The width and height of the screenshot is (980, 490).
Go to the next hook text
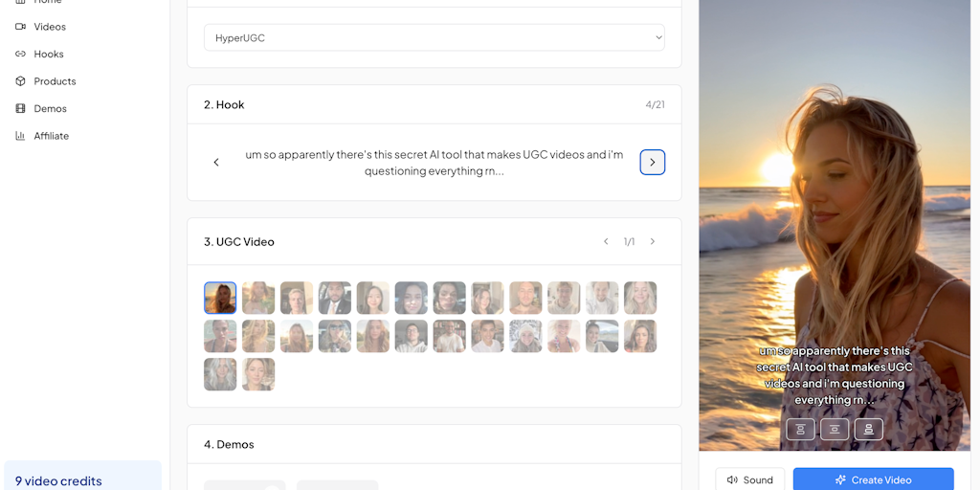tap(653, 163)
